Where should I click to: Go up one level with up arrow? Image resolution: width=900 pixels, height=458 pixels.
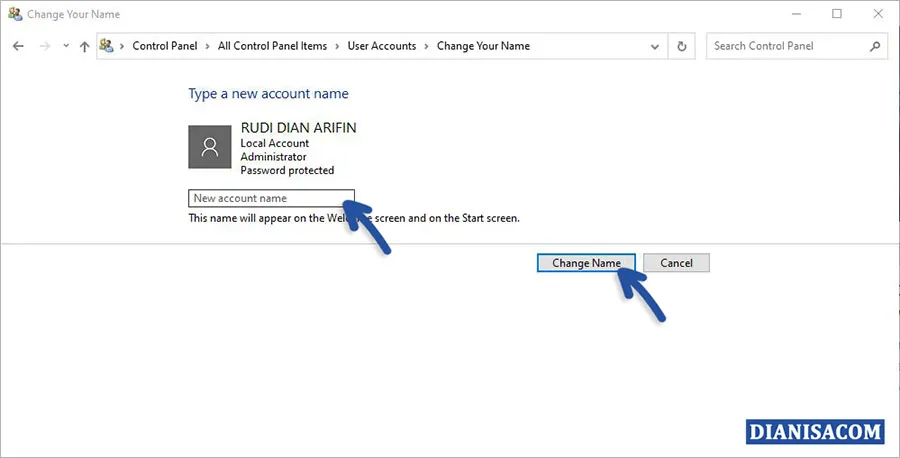point(84,46)
